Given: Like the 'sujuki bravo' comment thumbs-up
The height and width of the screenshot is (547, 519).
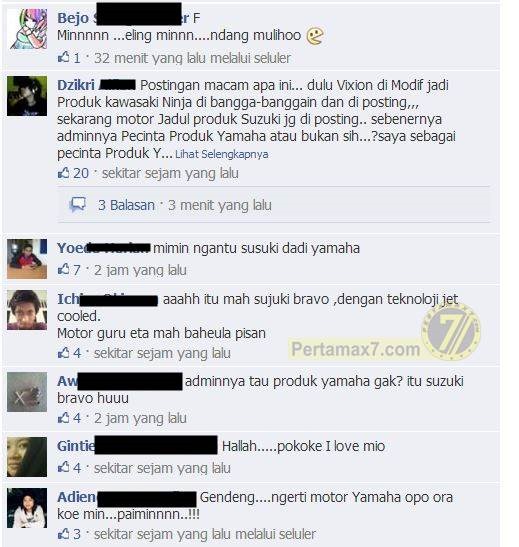Looking at the screenshot, I should tap(63, 353).
